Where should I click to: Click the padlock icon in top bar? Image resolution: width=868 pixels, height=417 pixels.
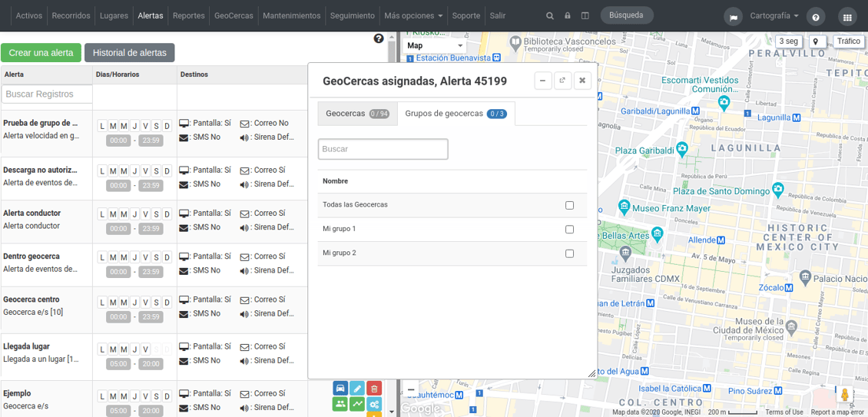[x=568, y=16]
